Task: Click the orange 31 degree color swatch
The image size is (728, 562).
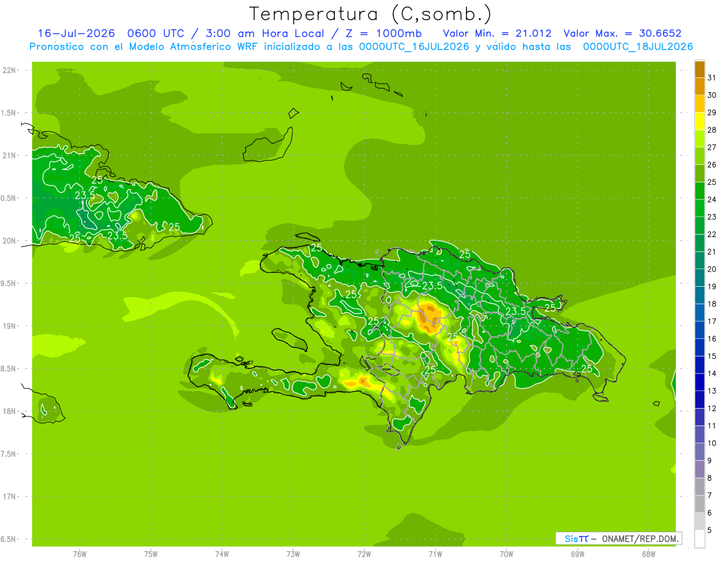Action: 699,70
